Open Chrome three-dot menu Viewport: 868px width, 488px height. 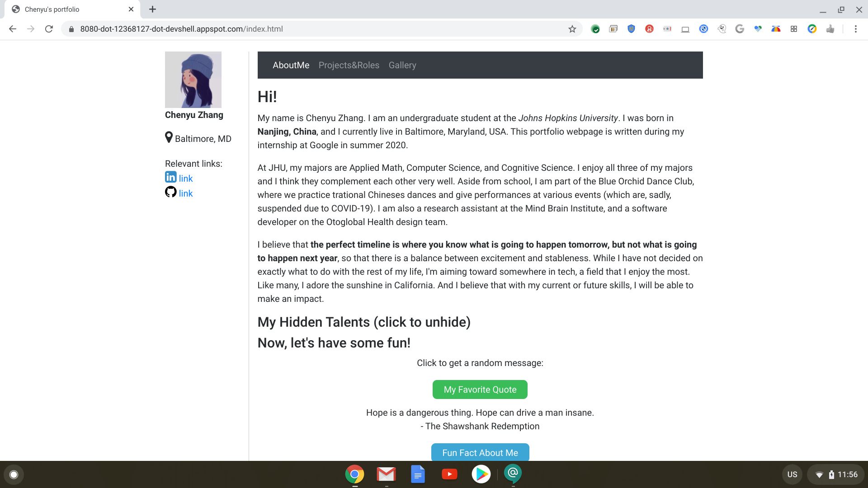[855, 29]
